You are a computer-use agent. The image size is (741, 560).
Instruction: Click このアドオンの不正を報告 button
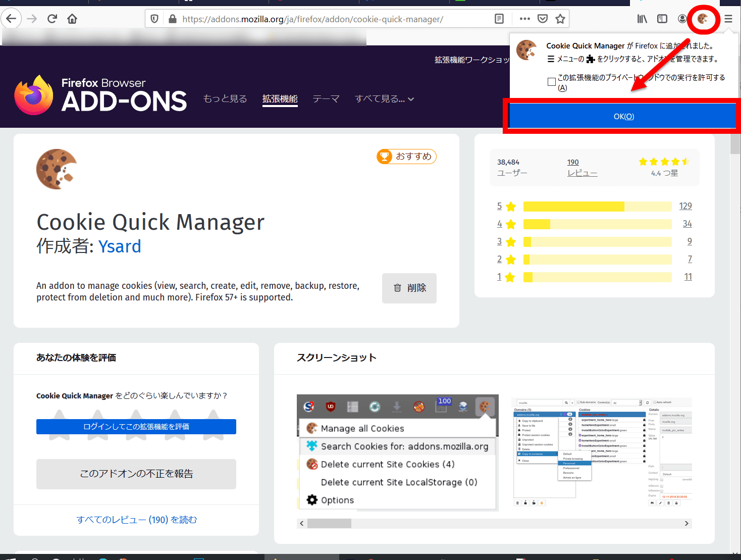(x=136, y=474)
